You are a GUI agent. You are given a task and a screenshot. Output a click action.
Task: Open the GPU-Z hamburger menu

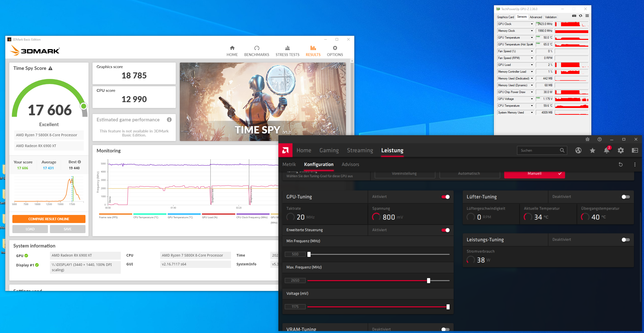pyautogui.click(x=587, y=16)
